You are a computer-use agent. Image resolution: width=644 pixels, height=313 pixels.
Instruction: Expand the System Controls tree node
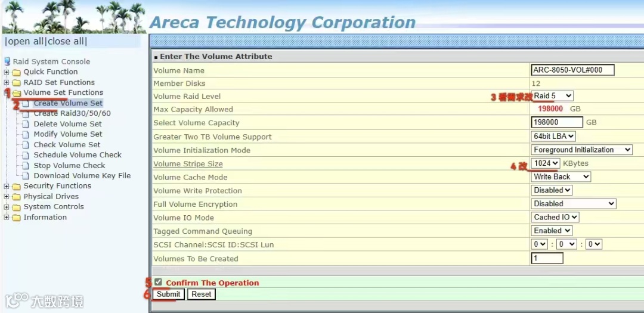tap(7, 207)
